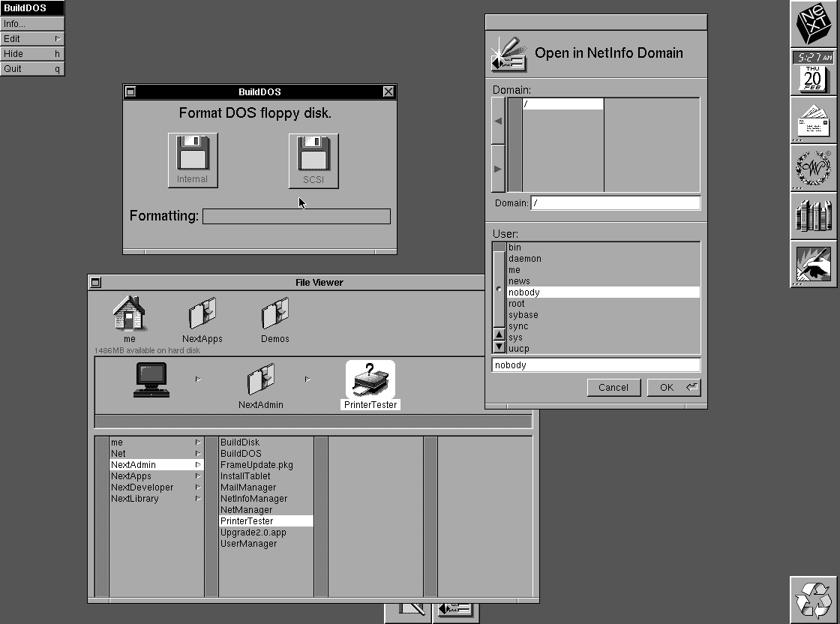Select the computer root icon in path
Viewport: 840px width, 624px height.
coord(151,379)
